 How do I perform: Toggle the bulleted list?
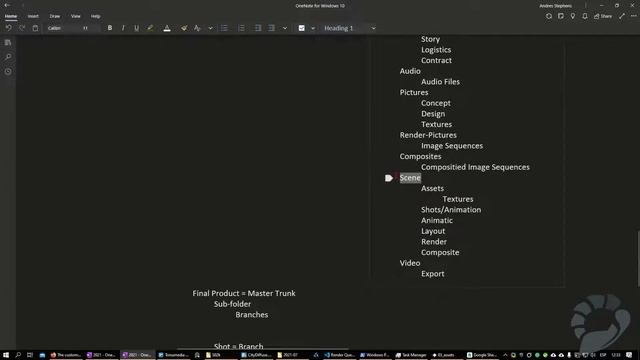(x=224, y=28)
